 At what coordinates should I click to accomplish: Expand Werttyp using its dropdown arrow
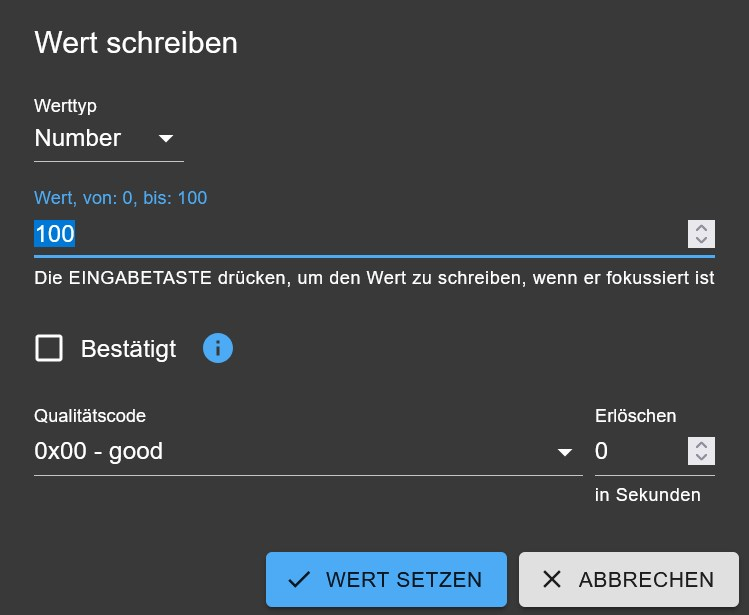(x=166, y=138)
